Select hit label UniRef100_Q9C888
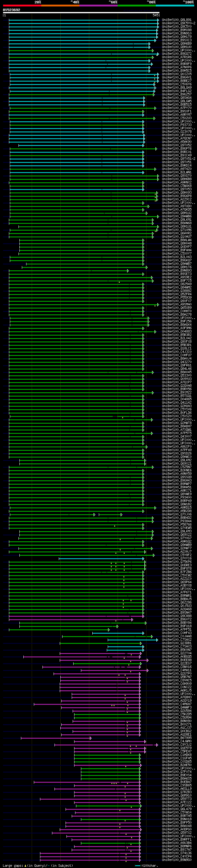197x868 pixels. [x=176, y=616]
